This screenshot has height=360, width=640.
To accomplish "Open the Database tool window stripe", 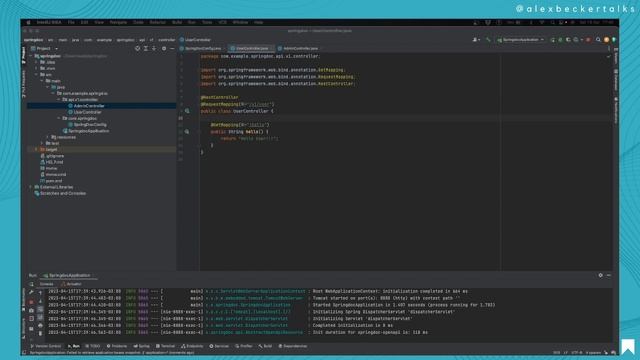I will tap(616, 80).
